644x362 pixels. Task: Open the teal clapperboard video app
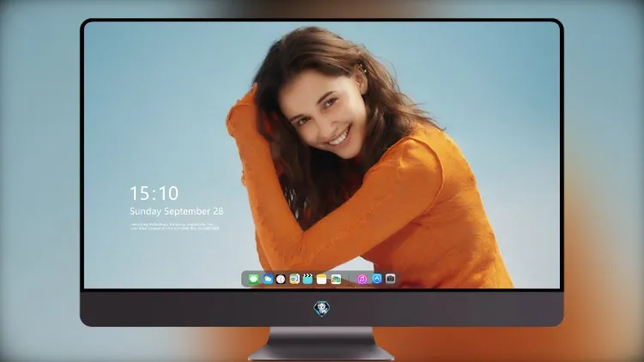(307, 279)
